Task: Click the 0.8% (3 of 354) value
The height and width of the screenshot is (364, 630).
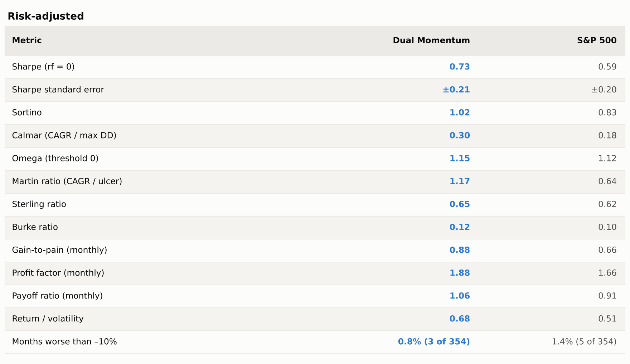Action: tap(434, 342)
